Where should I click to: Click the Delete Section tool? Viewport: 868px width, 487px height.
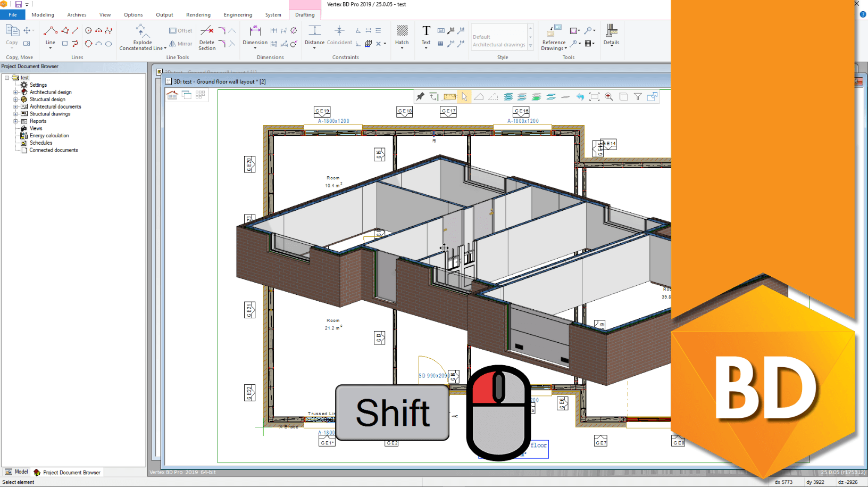click(x=207, y=37)
